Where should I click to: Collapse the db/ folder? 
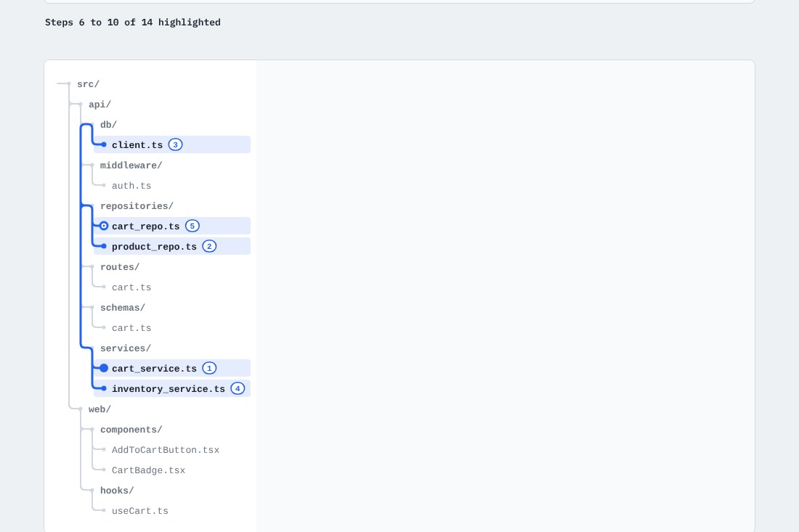click(108, 125)
